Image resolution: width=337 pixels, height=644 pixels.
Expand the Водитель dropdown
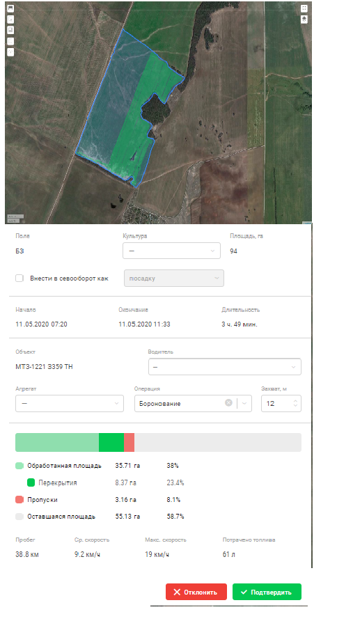pos(224,367)
